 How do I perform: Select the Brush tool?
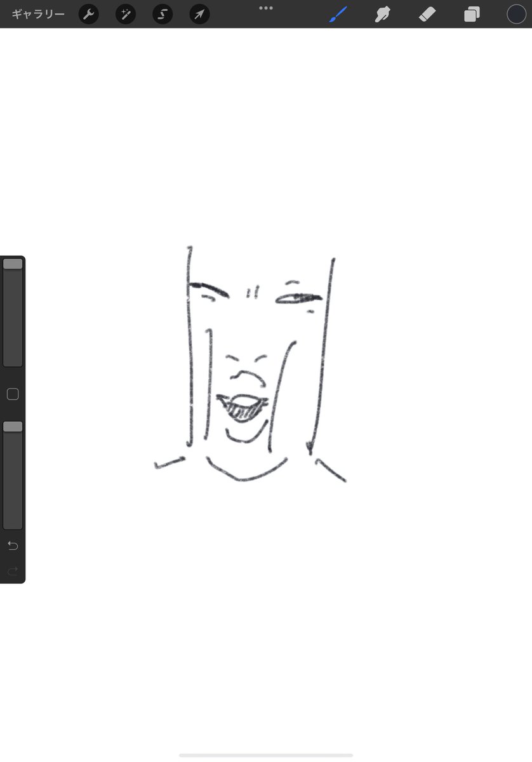[338, 14]
